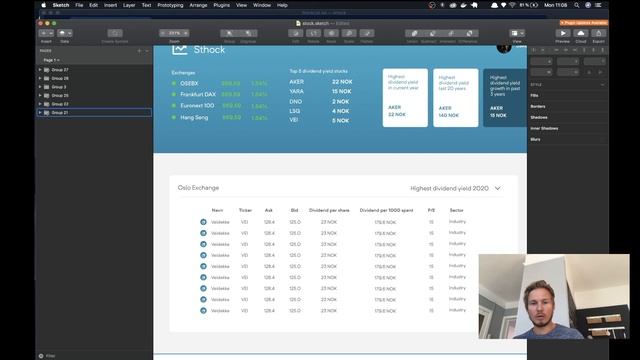Screen dimensions: 640x360
Task: Apply the Mask tool
Action: (x=331, y=33)
